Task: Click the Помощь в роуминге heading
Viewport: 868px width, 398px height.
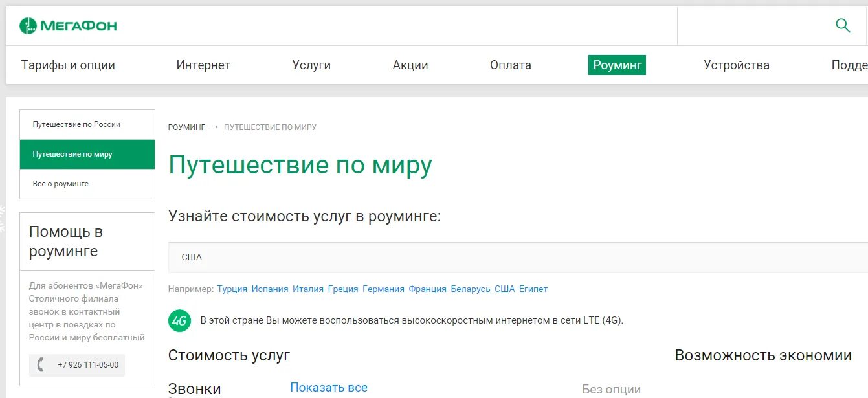Action: tap(66, 241)
